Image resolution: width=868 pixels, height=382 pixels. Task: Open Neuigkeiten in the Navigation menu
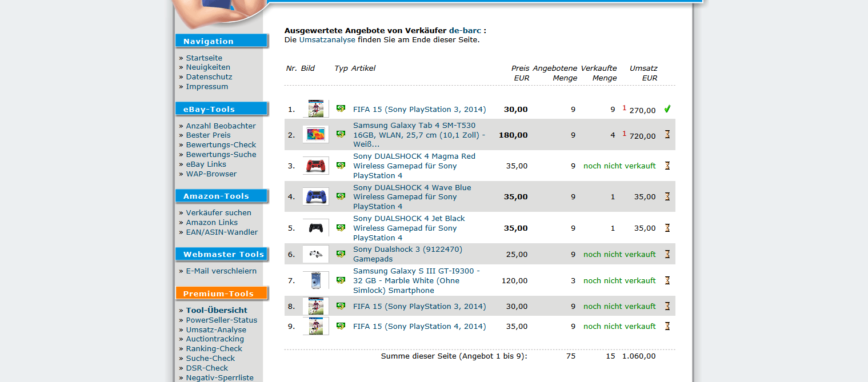coord(208,67)
